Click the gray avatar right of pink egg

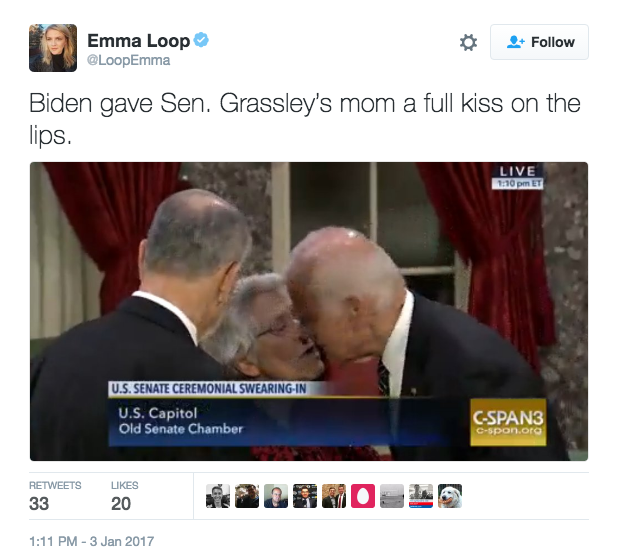click(x=392, y=496)
